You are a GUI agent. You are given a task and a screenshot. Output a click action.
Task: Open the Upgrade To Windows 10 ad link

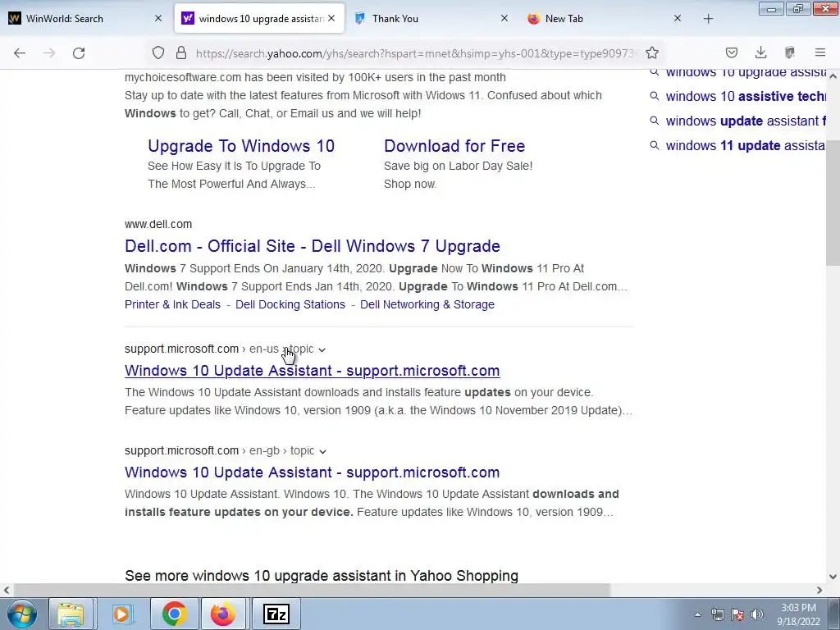pos(241,146)
